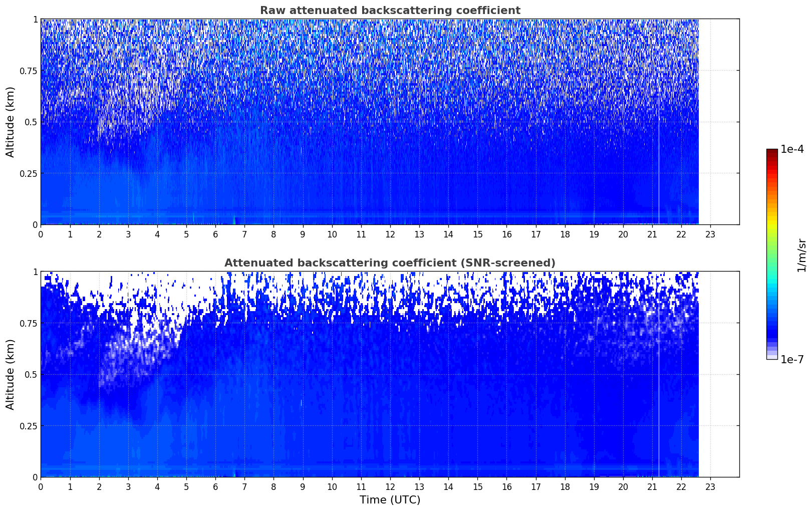Select hour tick '18' under the raw plot
This screenshot has width=812, height=511.
click(x=565, y=234)
